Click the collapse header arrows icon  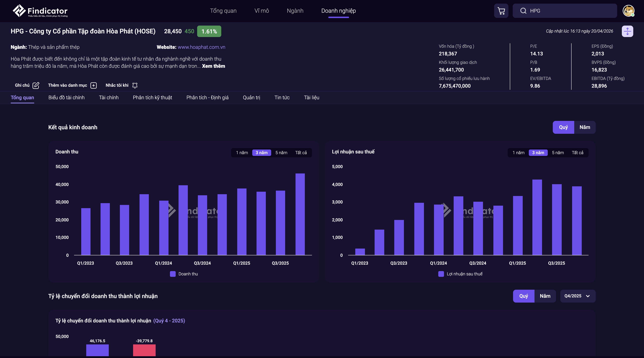[x=627, y=31]
